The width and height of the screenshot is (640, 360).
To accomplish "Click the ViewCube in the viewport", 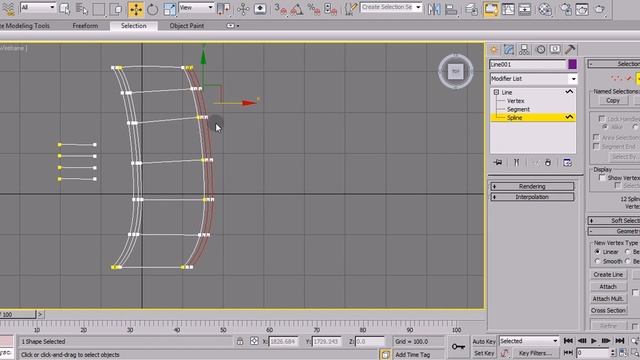I will coord(456,71).
